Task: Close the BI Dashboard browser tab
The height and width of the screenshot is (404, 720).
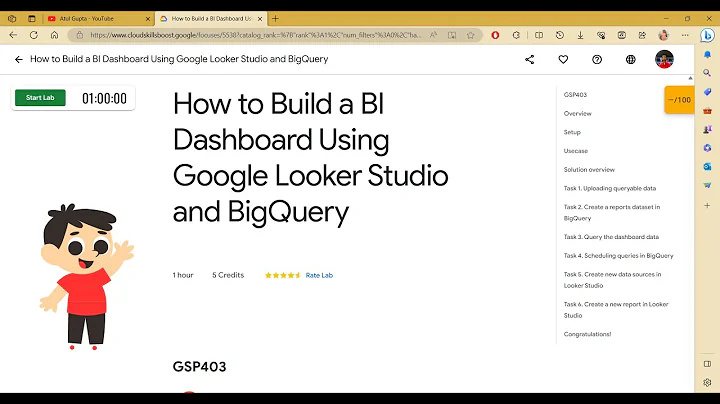Action: tap(260, 19)
